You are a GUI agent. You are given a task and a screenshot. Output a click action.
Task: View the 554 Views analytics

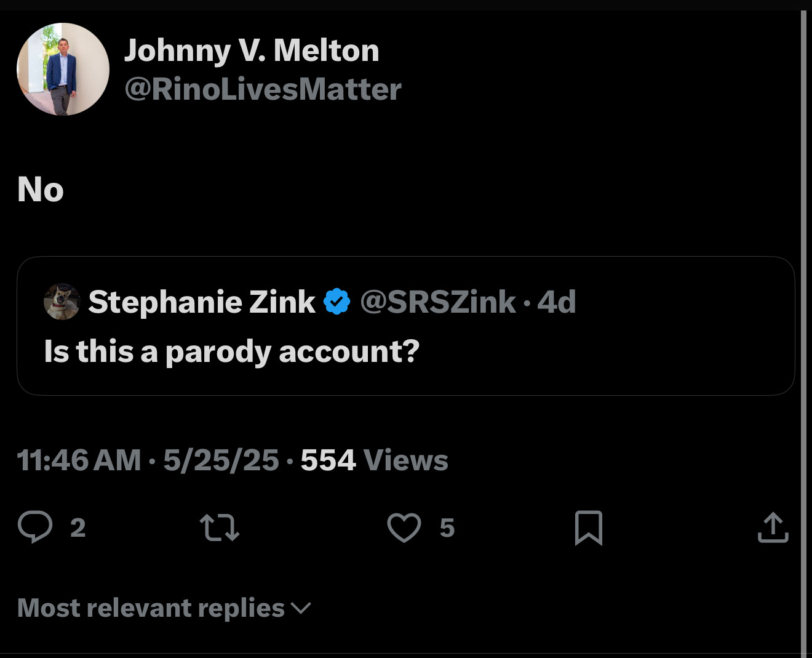374,460
